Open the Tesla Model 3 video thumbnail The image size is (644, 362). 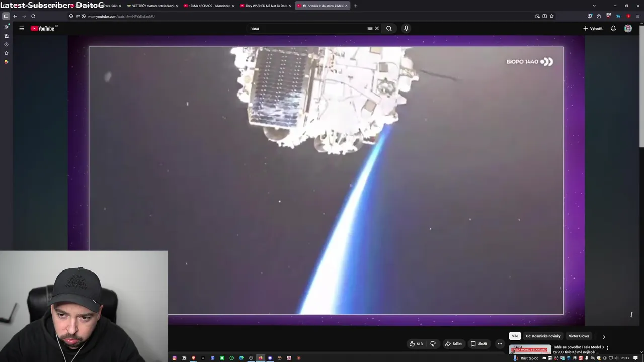point(530,349)
